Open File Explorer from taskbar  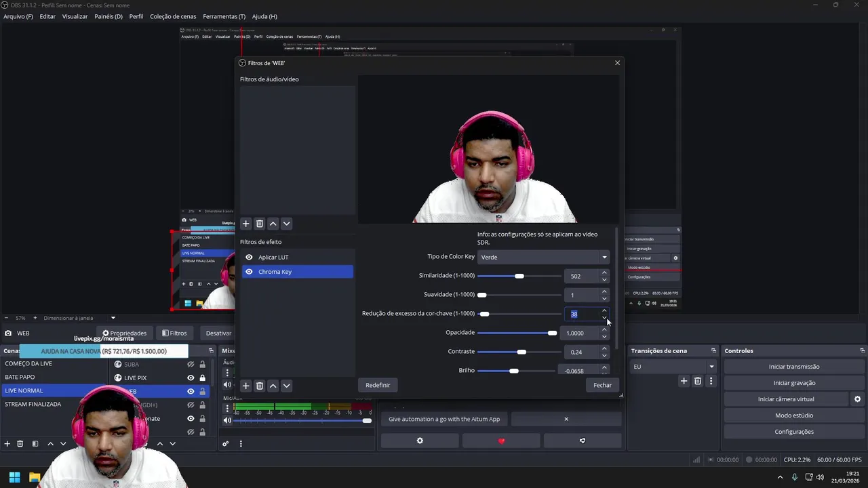coord(35,477)
